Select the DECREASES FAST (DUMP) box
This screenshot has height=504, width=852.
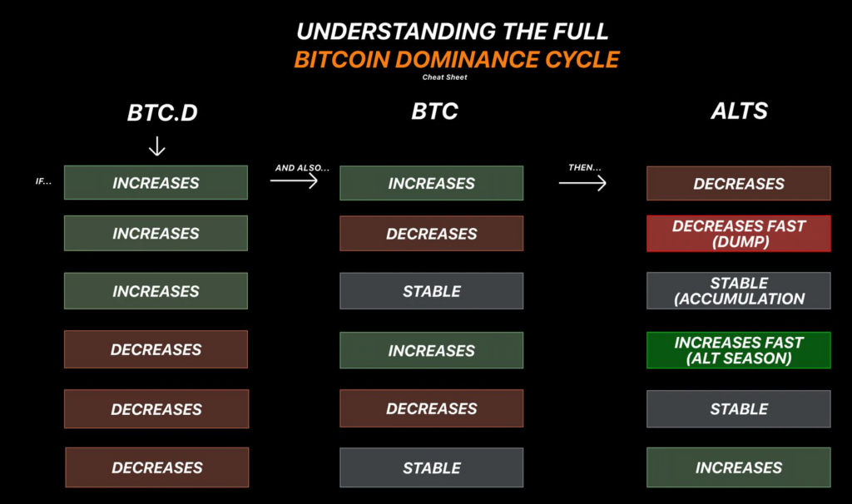coord(739,234)
